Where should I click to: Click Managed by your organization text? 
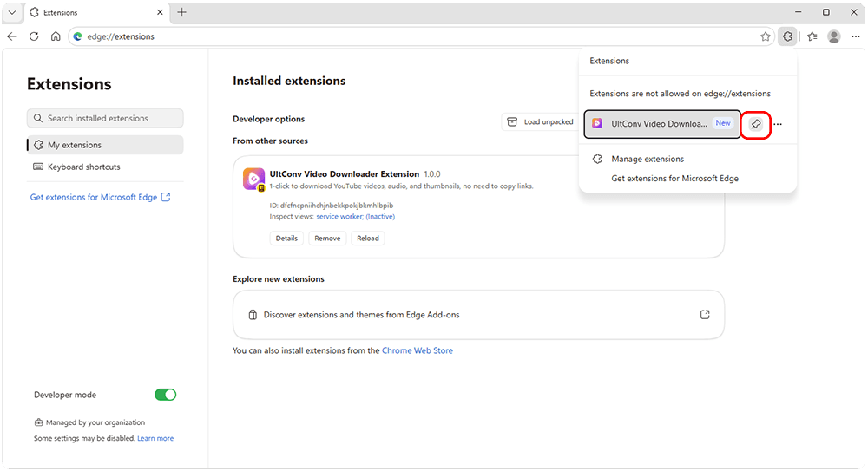(95, 422)
